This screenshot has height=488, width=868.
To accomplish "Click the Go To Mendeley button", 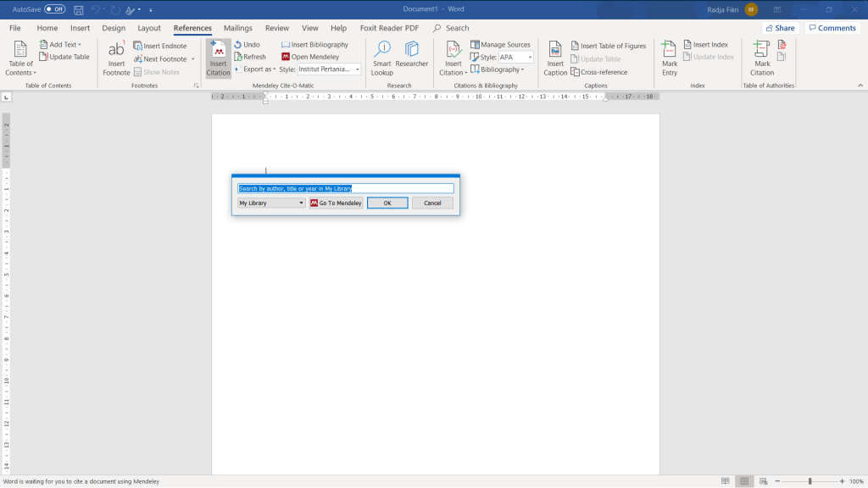I will (336, 203).
